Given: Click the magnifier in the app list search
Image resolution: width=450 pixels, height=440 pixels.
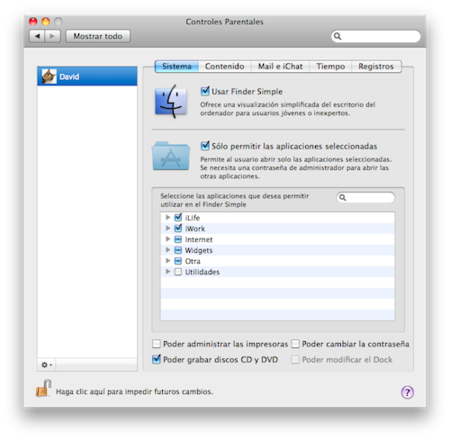Looking at the screenshot, I should tap(343, 198).
